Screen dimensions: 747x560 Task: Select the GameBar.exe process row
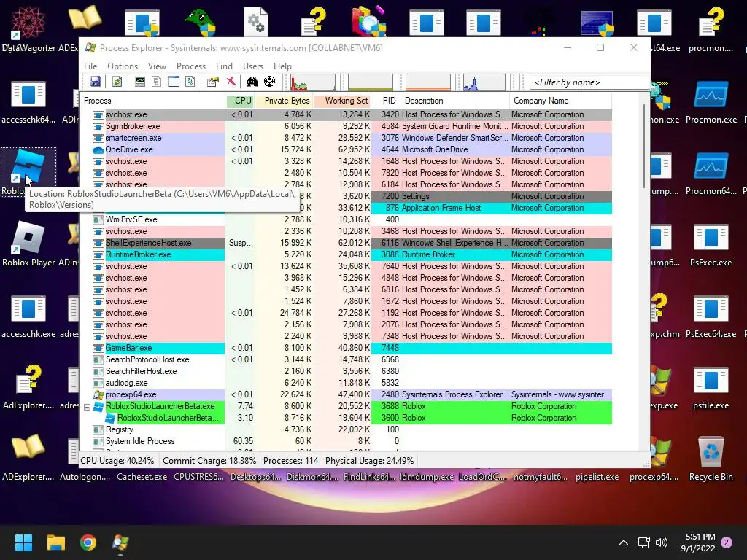click(x=346, y=348)
